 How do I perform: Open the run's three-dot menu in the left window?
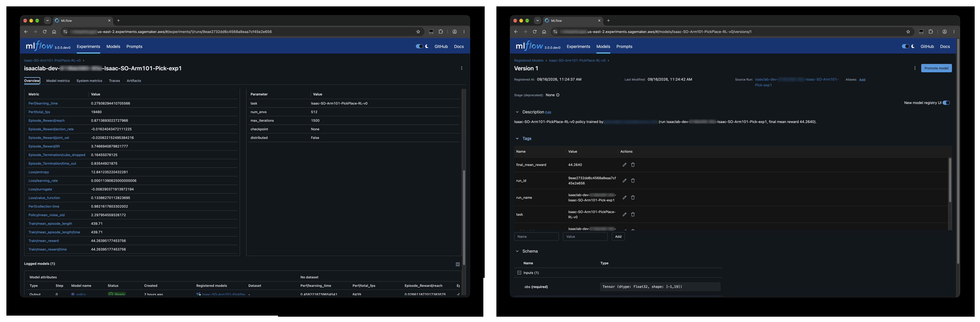click(x=462, y=68)
